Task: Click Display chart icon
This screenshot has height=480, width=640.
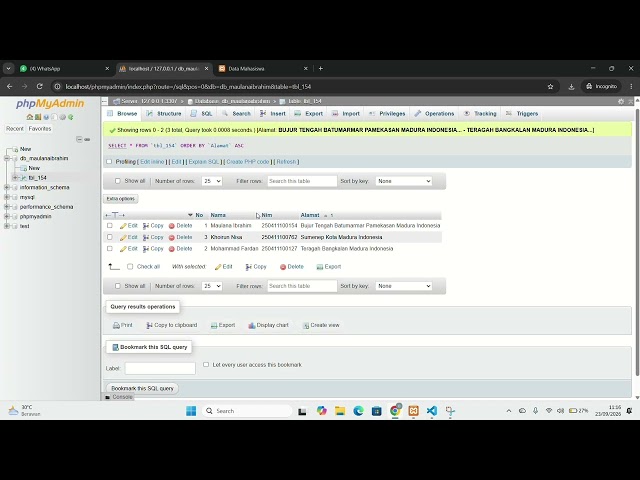Action: point(252,325)
